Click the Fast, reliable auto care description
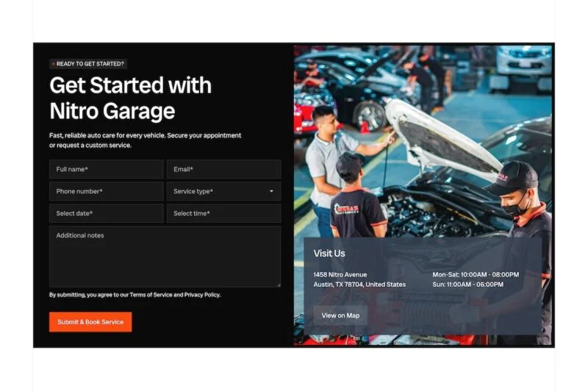This screenshot has height=392, width=588. coord(145,140)
